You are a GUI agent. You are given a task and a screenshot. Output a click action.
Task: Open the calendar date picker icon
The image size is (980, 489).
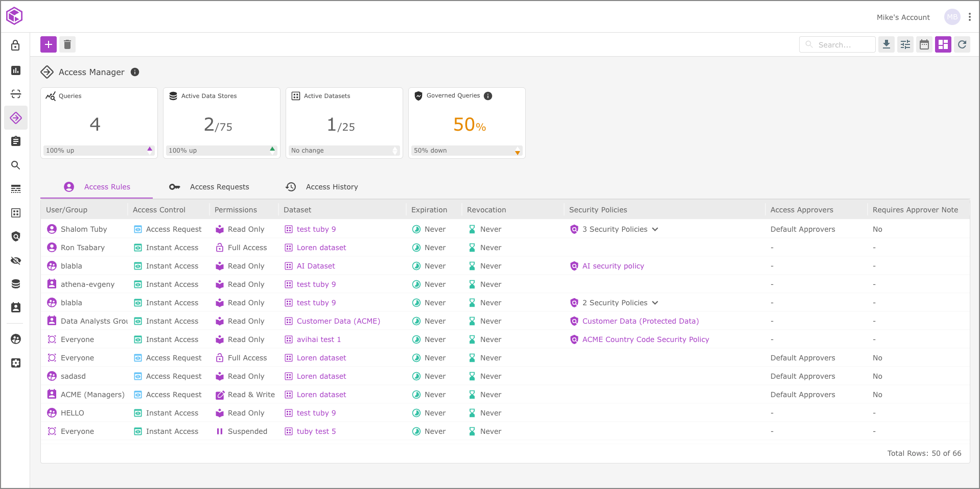coord(924,44)
